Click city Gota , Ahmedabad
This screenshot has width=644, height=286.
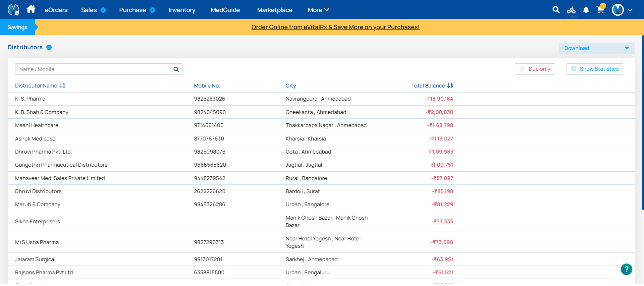[308, 152]
